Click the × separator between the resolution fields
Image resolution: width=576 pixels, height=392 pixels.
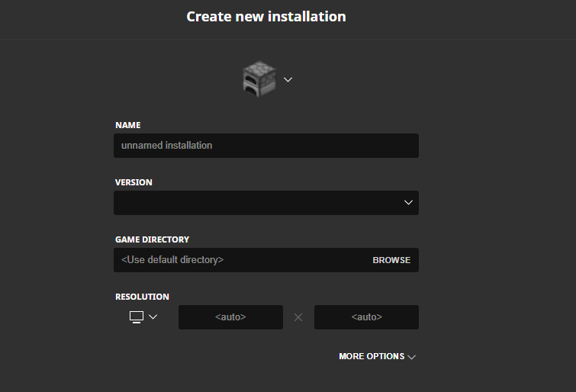click(x=298, y=317)
